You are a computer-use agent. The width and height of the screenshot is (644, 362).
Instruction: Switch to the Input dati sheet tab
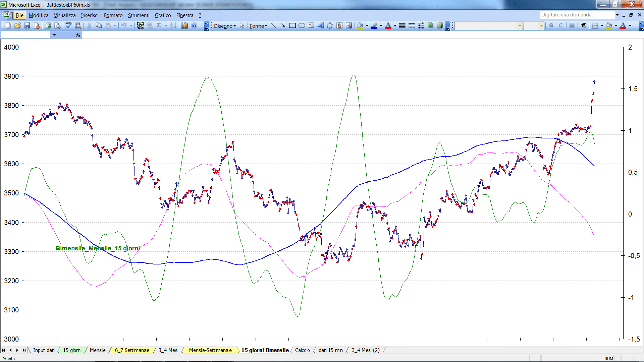click(x=44, y=350)
